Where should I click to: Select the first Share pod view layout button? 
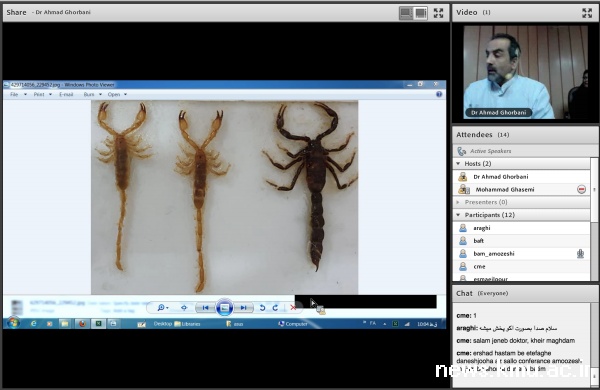pyautogui.click(x=406, y=13)
